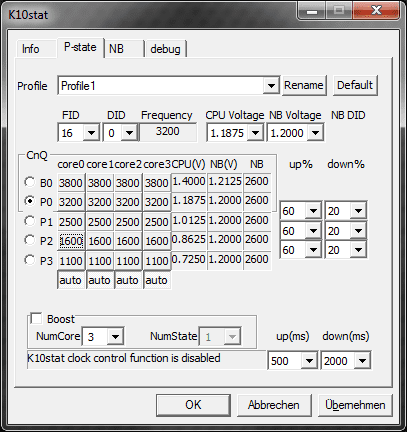Image resolution: width=407 pixels, height=432 pixels.
Task: Open the NB tab
Action: point(124,49)
